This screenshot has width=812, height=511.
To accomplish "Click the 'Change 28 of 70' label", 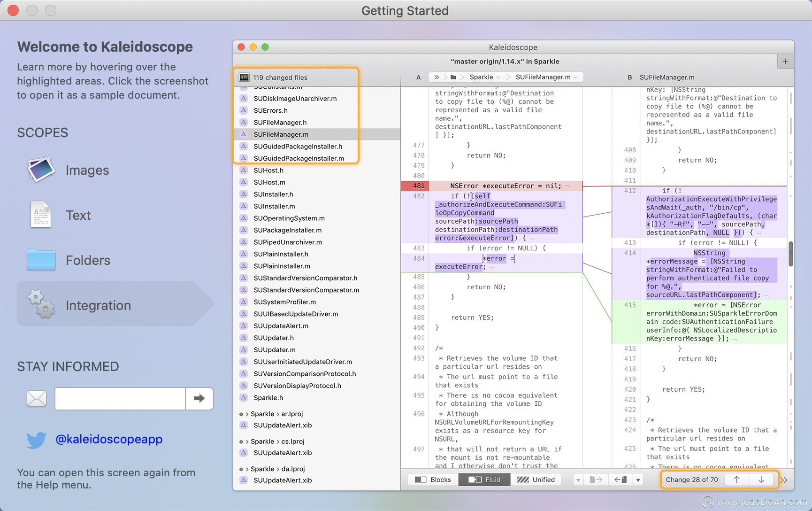I will 692,480.
